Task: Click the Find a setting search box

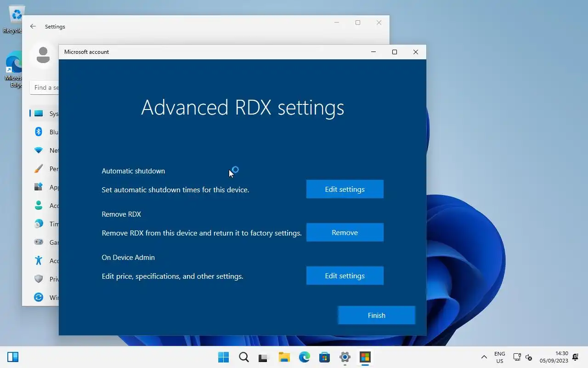Action: [x=45, y=87]
